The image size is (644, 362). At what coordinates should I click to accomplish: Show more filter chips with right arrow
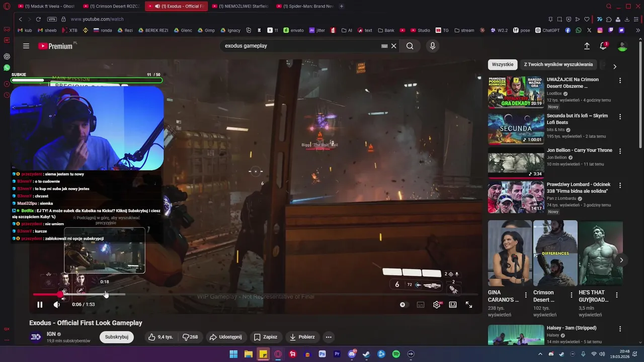tap(614, 66)
